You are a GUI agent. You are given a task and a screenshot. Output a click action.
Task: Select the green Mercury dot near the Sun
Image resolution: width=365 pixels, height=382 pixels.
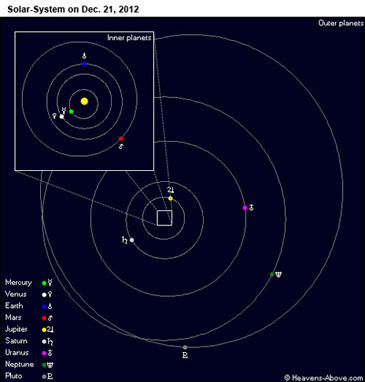click(x=71, y=111)
